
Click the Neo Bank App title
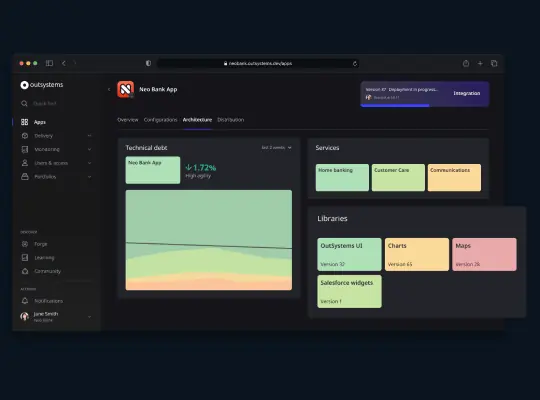point(158,89)
